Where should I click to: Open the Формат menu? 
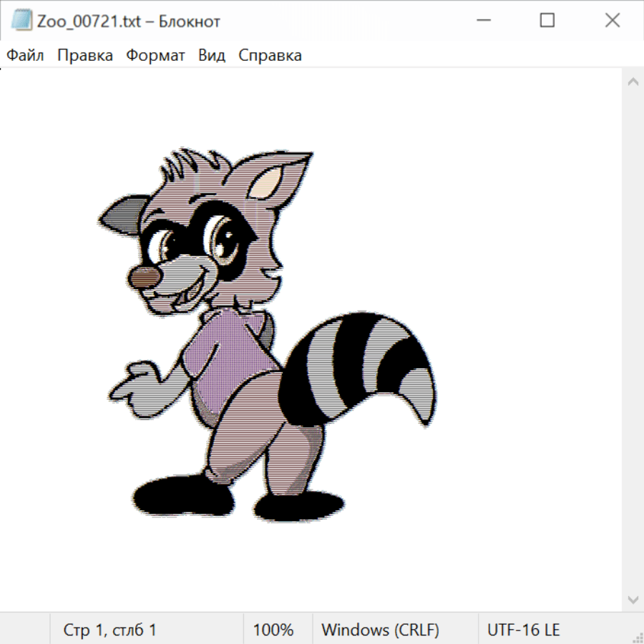click(x=155, y=55)
